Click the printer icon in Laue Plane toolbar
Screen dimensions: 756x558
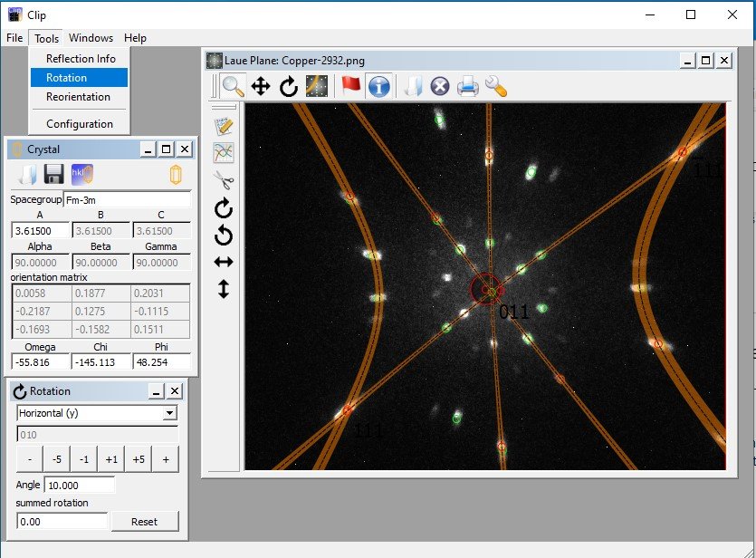[x=467, y=86]
